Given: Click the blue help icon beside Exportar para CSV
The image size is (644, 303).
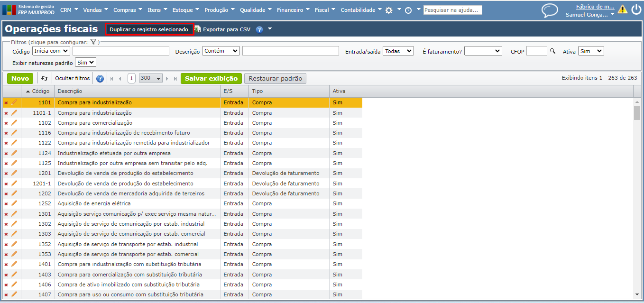Looking at the screenshot, I should (x=259, y=29).
